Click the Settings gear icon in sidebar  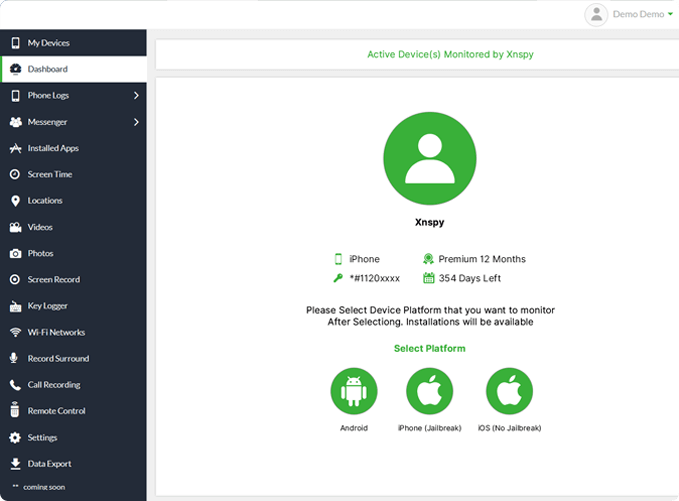16,437
